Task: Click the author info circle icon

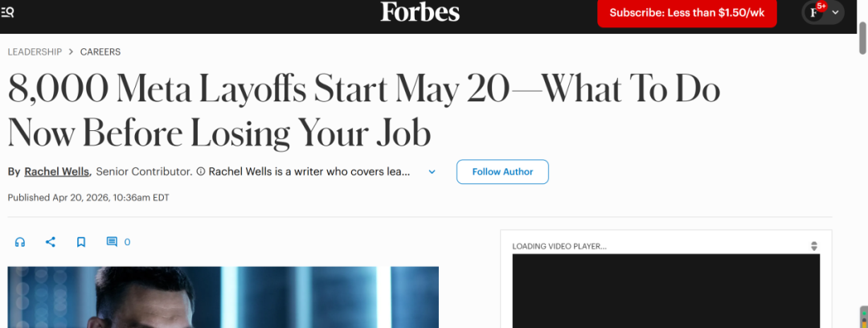Action: (x=201, y=171)
